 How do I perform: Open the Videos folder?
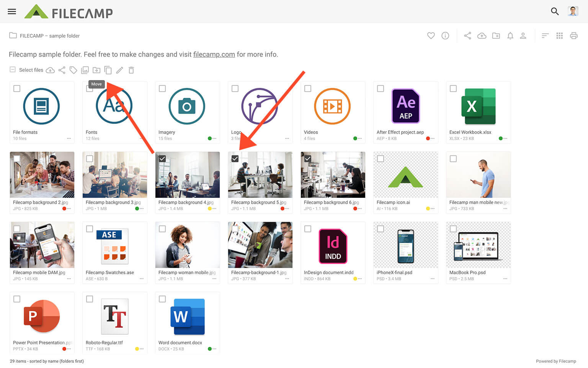click(332, 107)
